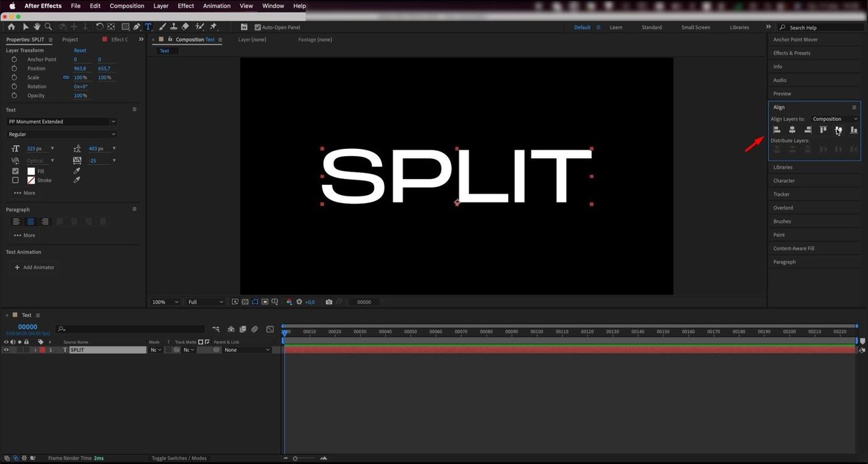Enable the Stroke checkbox

[x=15, y=180]
